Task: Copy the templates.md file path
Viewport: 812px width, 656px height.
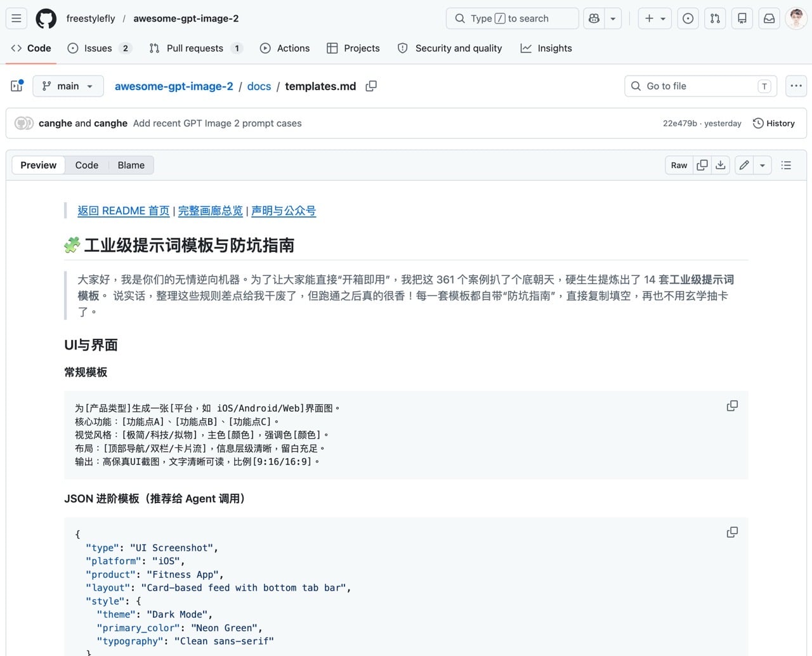Action: (371, 86)
